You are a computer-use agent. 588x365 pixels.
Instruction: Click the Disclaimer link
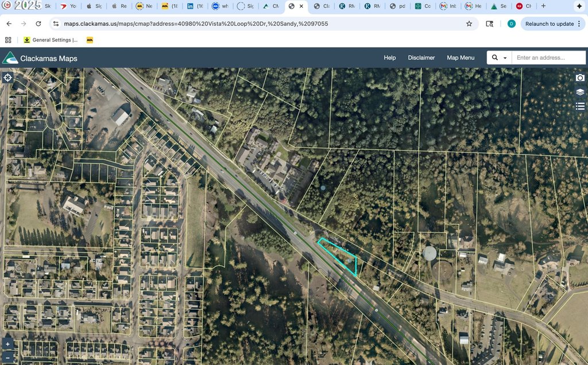[x=421, y=58]
